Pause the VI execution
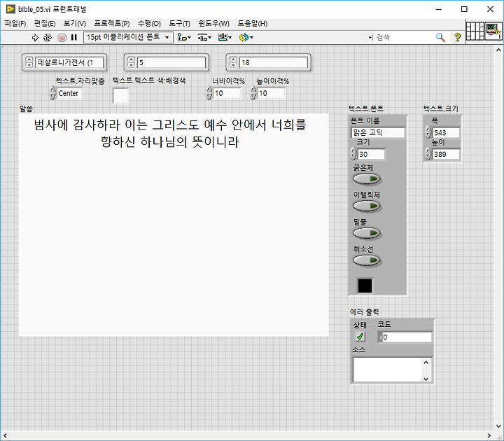 [74, 38]
